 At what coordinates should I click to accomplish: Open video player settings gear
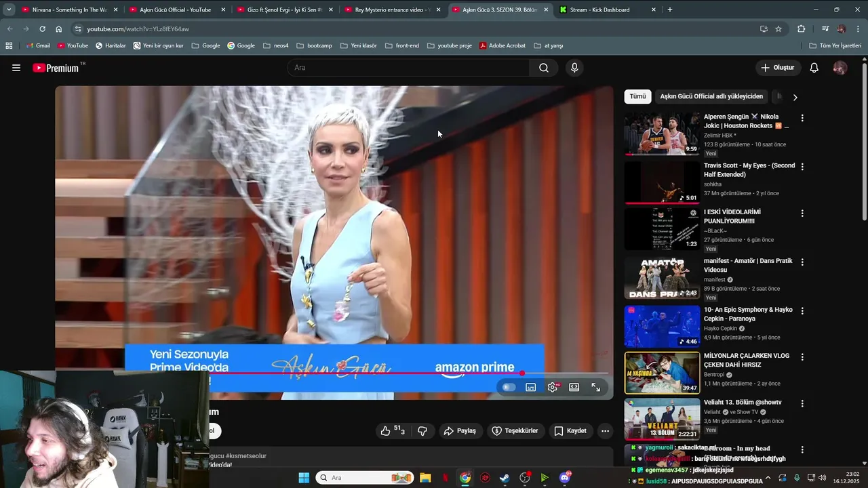tap(553, 387)
